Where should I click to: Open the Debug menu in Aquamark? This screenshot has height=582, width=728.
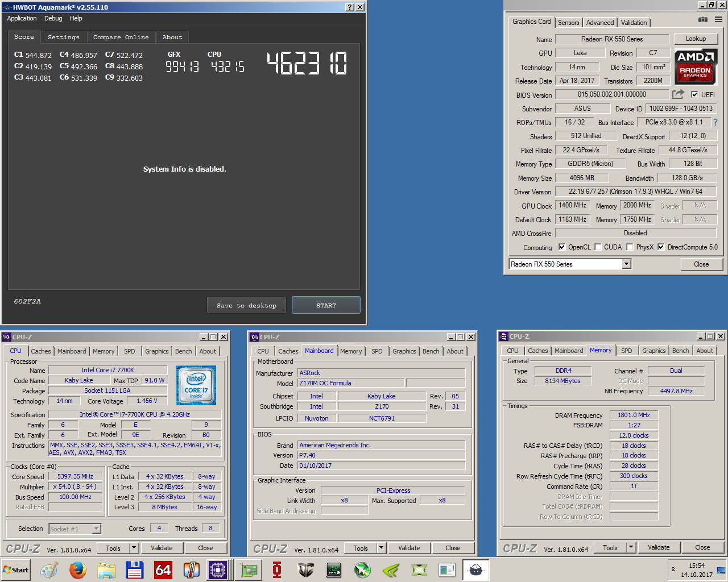click(x=53, y=18)
